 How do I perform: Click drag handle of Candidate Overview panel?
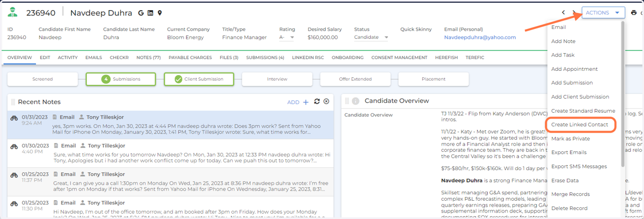(x=347, y=101)
